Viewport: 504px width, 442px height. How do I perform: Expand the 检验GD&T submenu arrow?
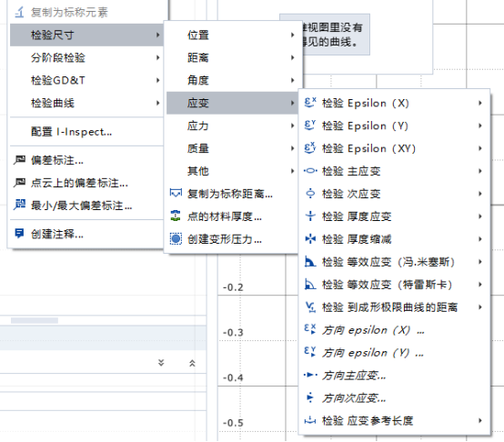(x=157, y=80)
